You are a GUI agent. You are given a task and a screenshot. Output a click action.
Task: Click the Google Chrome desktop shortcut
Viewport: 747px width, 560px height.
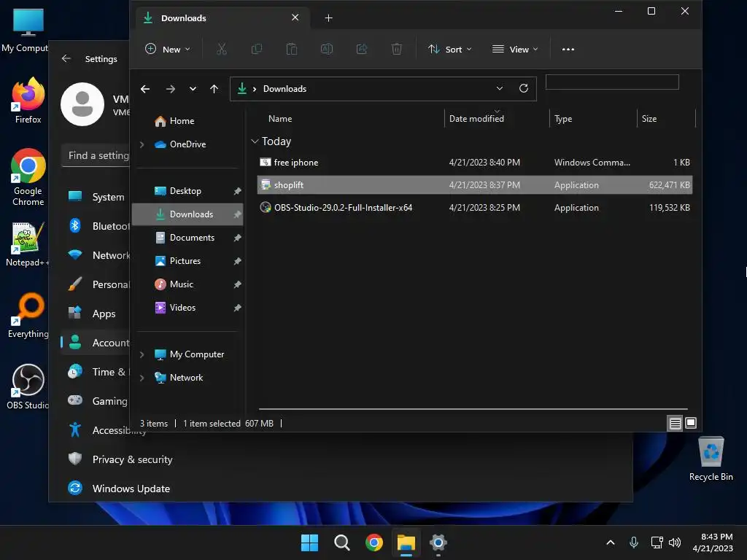(x=28, y=177)
